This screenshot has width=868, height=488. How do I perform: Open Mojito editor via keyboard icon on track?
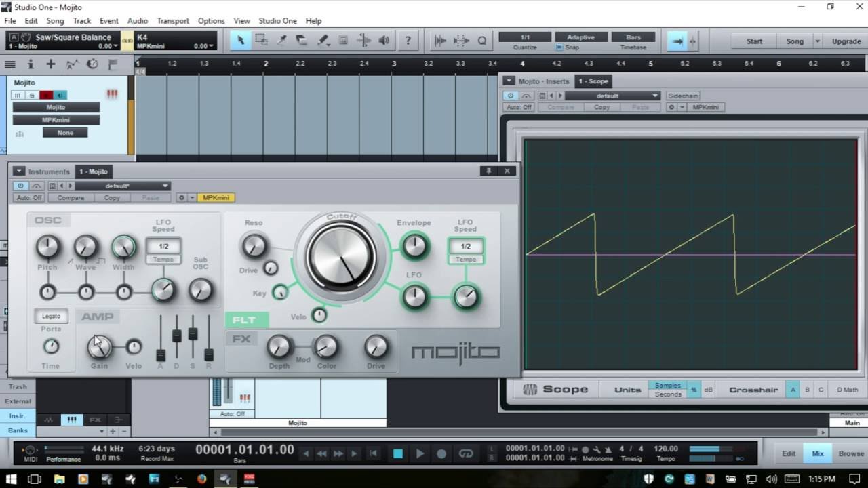click(112, 94)
